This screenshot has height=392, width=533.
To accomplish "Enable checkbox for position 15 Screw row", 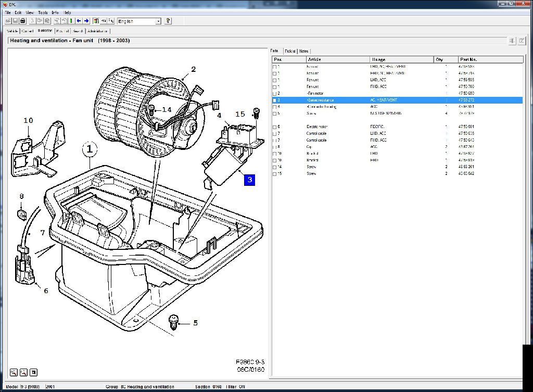I will [275, 174].
